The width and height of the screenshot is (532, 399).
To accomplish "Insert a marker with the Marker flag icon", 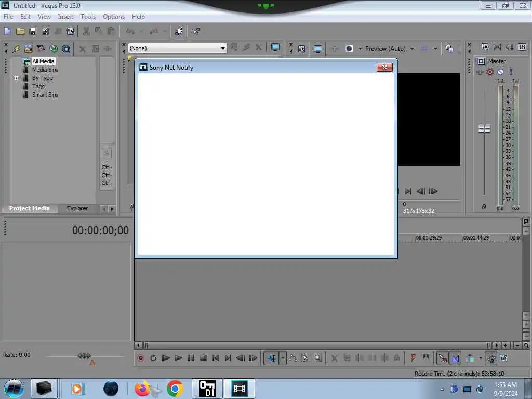I will click(413, 358).
